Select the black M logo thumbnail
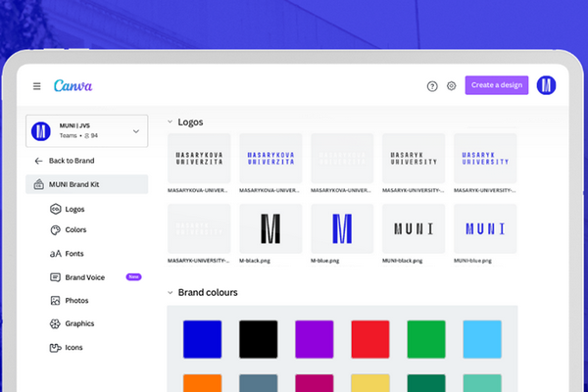 click(x=270, y=228)
